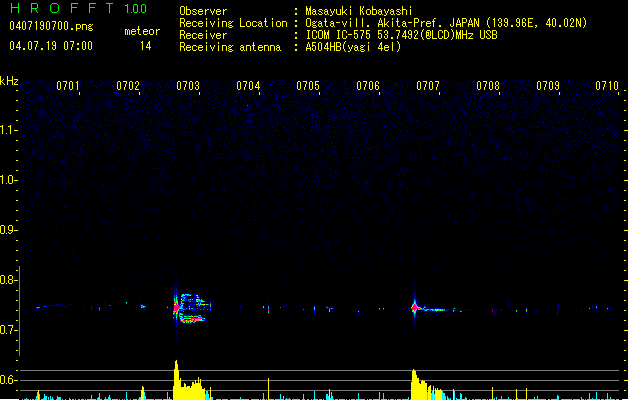Viewport: 629px width, 400px height.
Task: Click the 0709 time marker
Action: click(x=548, y=86)
